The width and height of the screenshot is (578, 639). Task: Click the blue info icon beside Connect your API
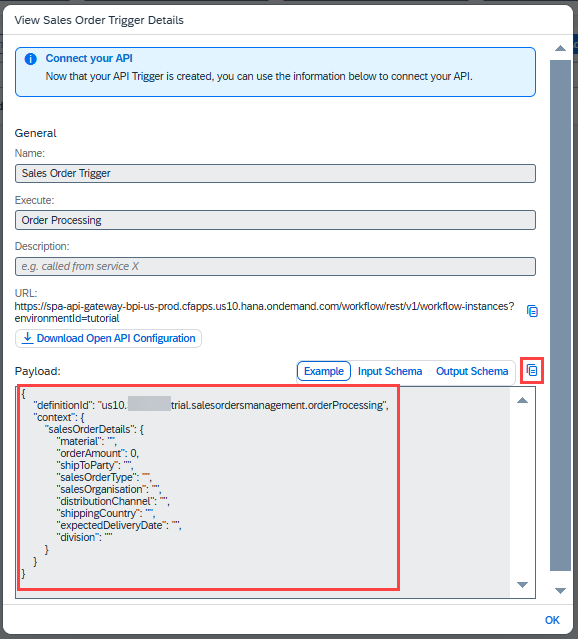(x=31, y=59)
